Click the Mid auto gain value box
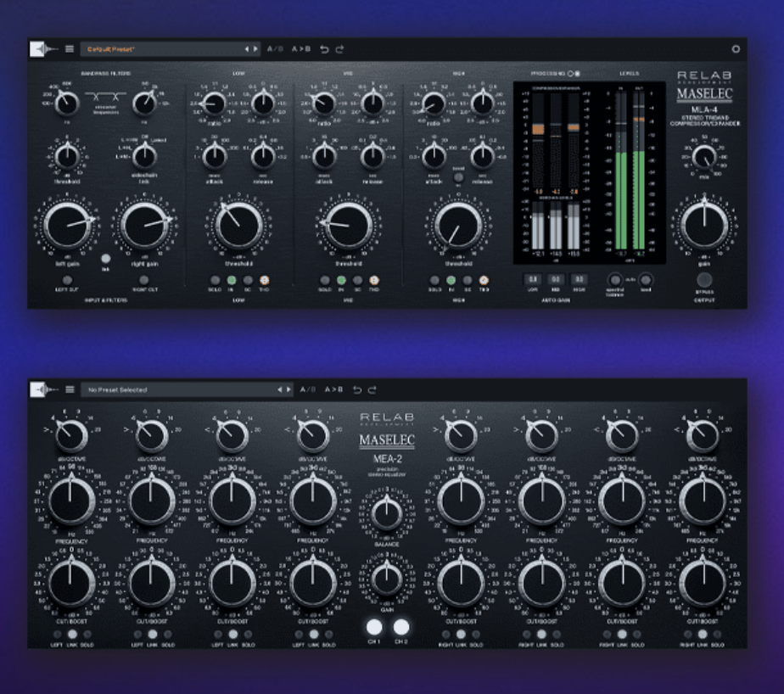784x694 pixels. coord(556,279)
